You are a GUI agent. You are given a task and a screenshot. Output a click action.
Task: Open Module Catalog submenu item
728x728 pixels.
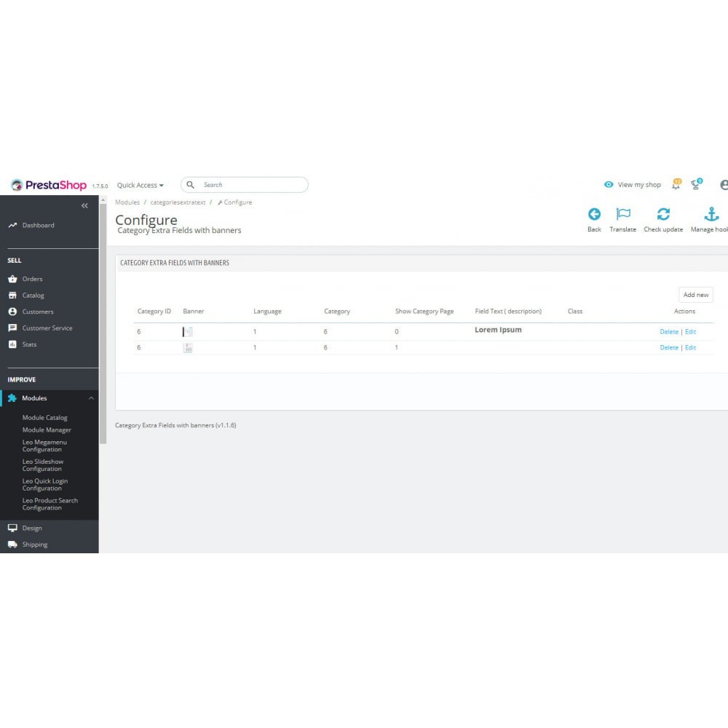click(x=44, y=417)
